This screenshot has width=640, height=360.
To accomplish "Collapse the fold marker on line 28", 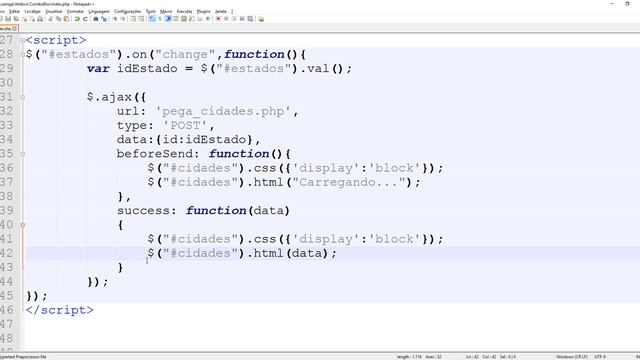I will (x=22, y=55).
